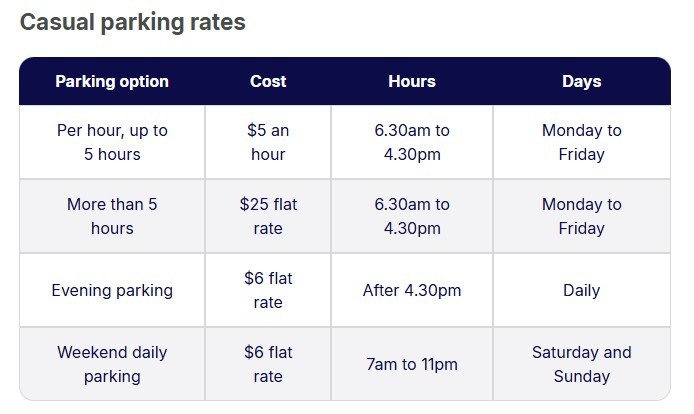Click the evening parking "$6 flat rate" cell
The image size is (694, 414).
click(268, 290)
